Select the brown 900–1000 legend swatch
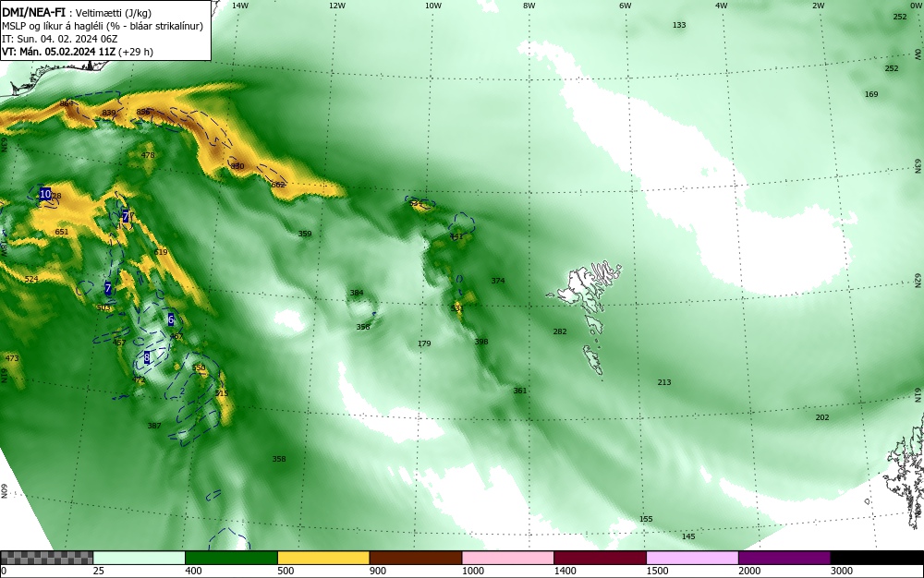Viewport: 924px width, 578px height. (x=416, y=558)
